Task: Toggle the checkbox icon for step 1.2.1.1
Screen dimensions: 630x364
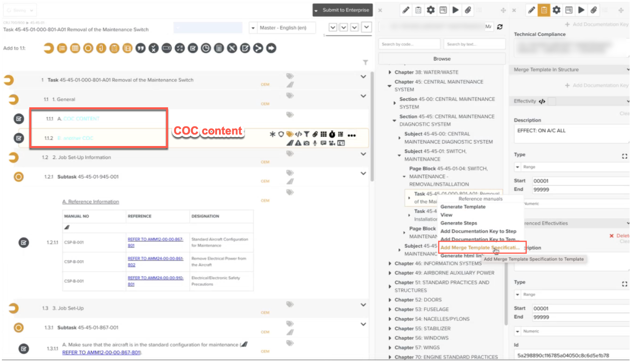Action: (24, 243)
